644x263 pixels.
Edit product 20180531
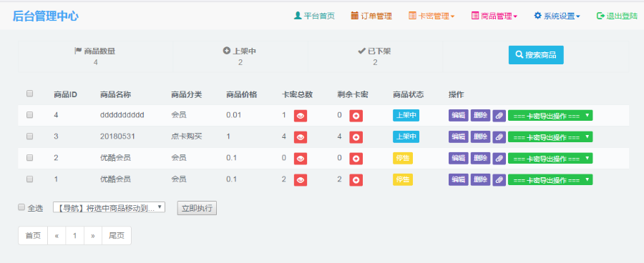(x=459, y=137)
